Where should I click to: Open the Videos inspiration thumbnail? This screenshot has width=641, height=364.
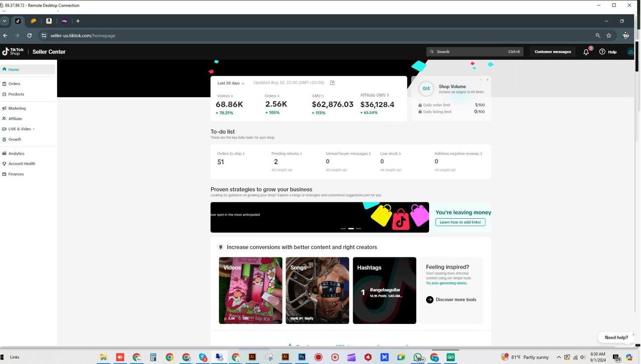pyautogui.click(x=250, y=290)
